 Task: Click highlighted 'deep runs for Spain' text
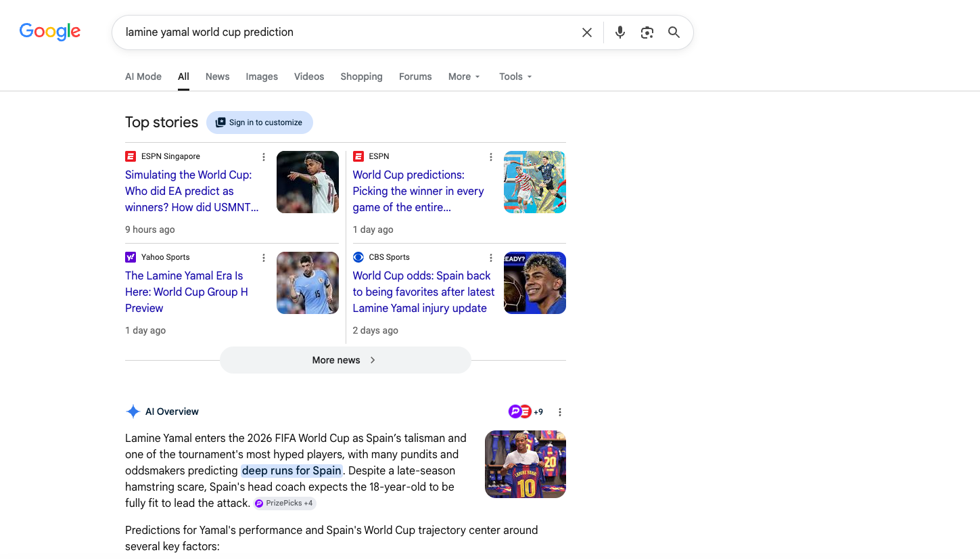click(291, 470)
